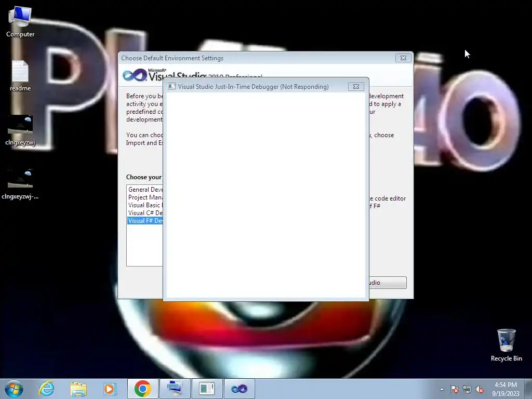This screenshot has width=532, height=399.
Task: Click the Show desktop strip
Action: click(528, 389)
